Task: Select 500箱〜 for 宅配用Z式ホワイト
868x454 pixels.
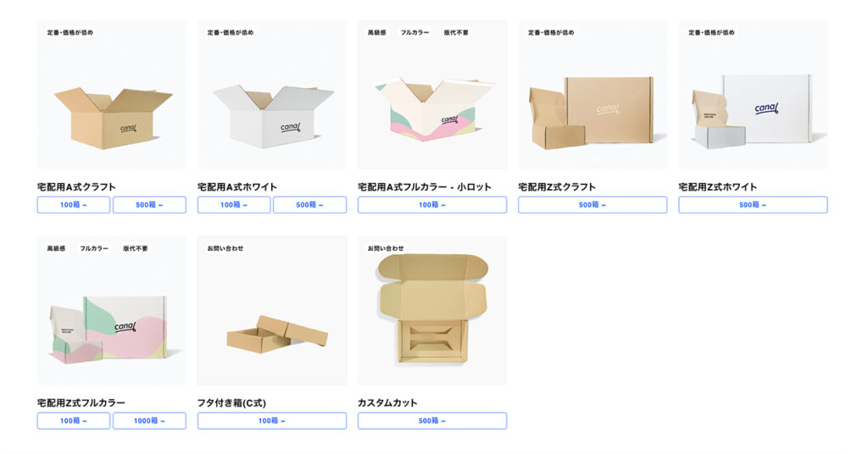Action: coord(753,205)
